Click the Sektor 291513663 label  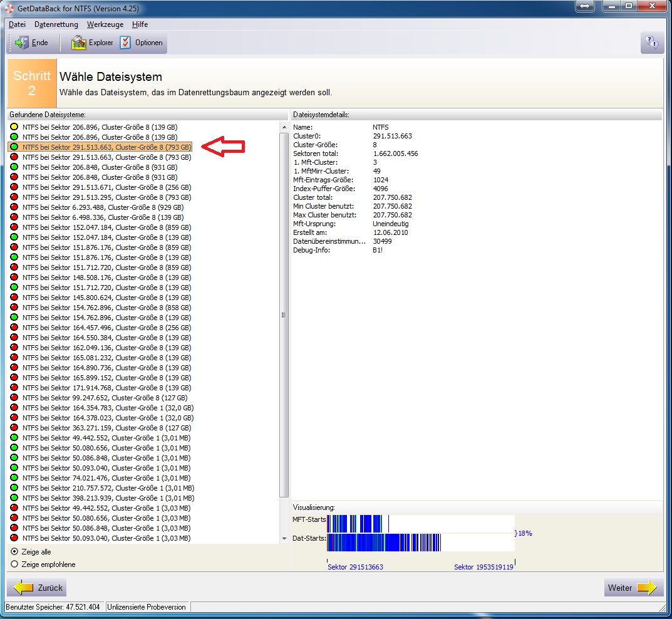click(355, 567)
